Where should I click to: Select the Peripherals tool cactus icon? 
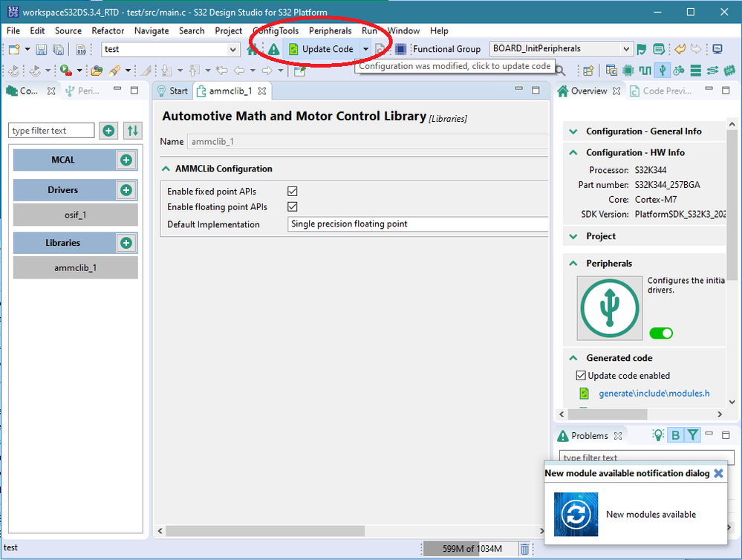coord(662,71)
